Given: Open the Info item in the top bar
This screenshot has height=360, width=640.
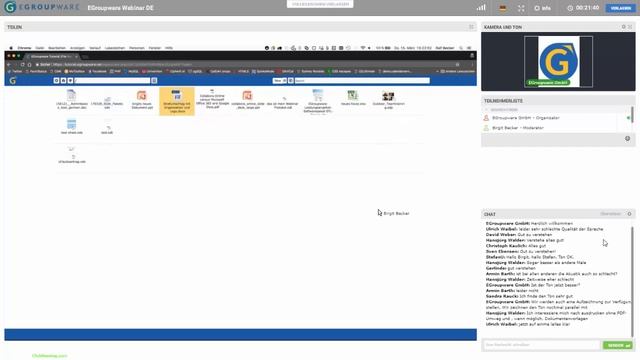Looking at the screenshot, I should click(x=542, y=8).
